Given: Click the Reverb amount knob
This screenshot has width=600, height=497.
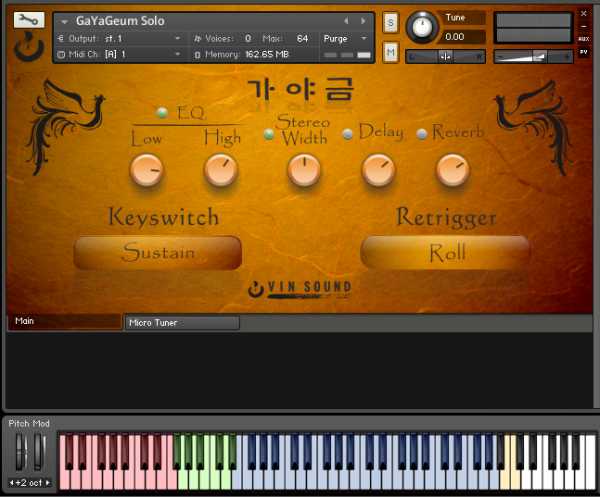Looking at the screenshot, I should [453, 170].
